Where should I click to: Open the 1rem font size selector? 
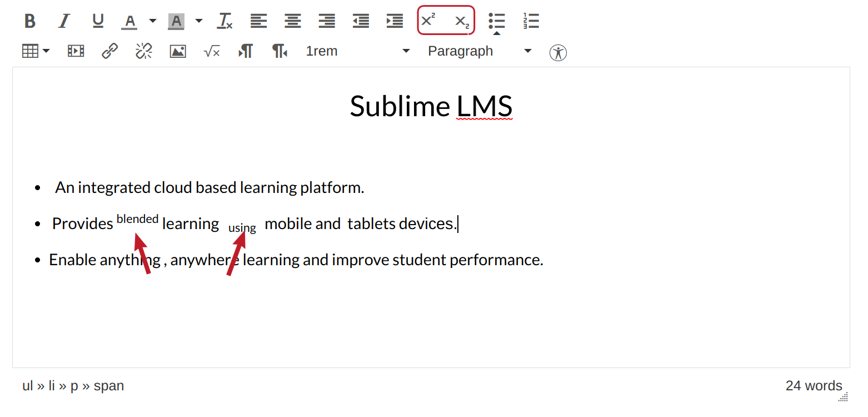(x=356, y=51)
